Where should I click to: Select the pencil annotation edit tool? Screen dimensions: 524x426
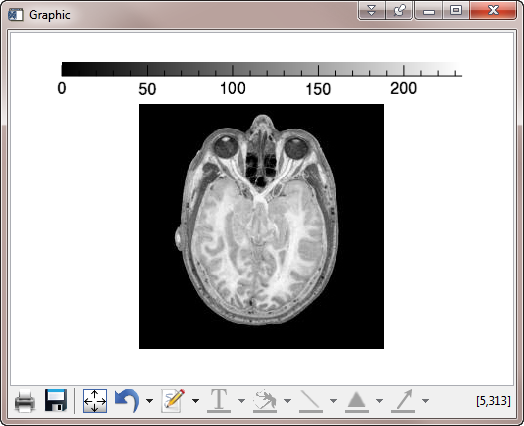173,400
